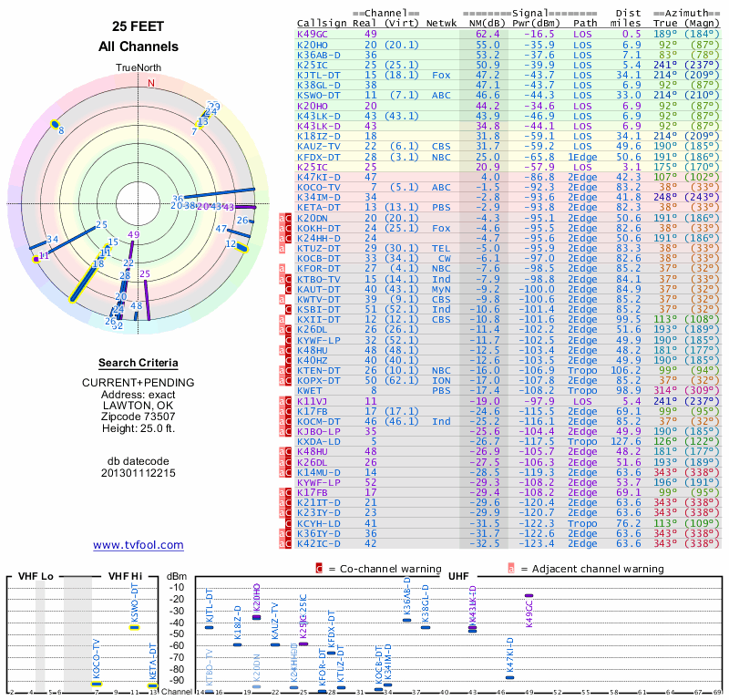Click the 62.4 NM(dB) value for K49GC
Viewport: 729px width, 700px height.
488,35
